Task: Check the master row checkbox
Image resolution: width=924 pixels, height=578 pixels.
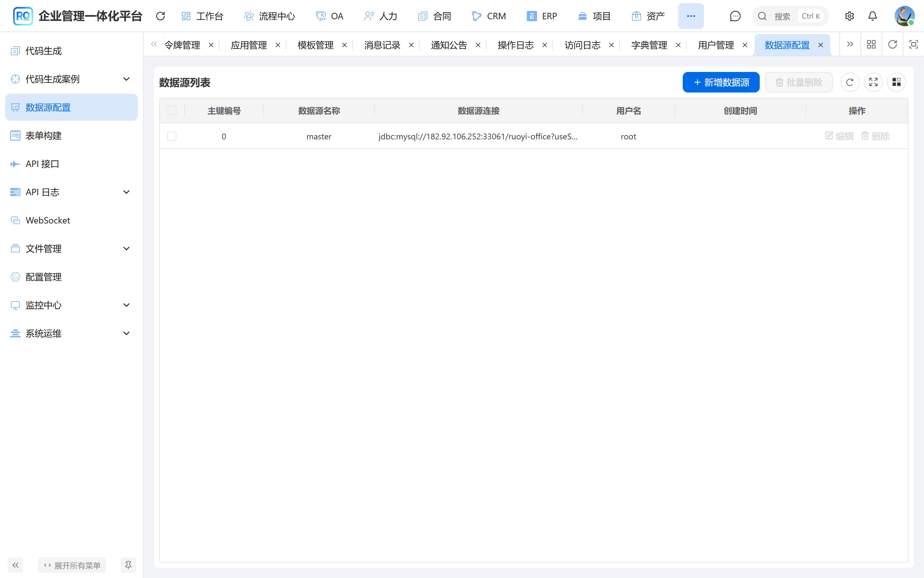Action: pos(172,136)
